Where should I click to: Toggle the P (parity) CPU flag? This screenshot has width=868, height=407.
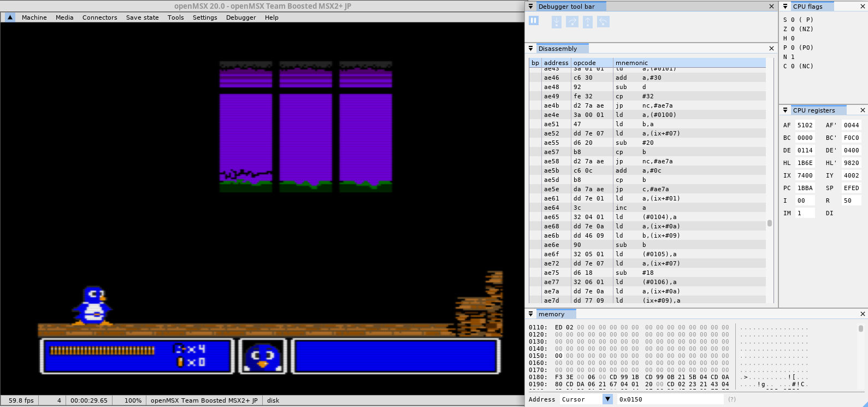tap(798, 48)
